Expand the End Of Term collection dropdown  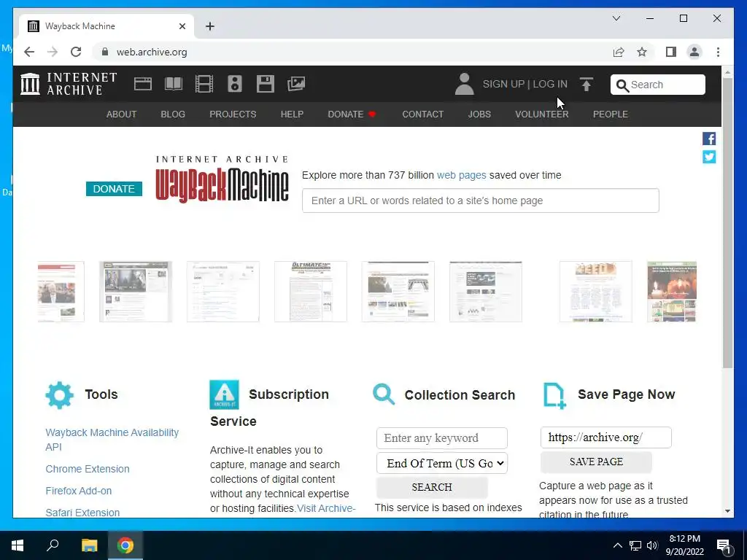point(442,463)
